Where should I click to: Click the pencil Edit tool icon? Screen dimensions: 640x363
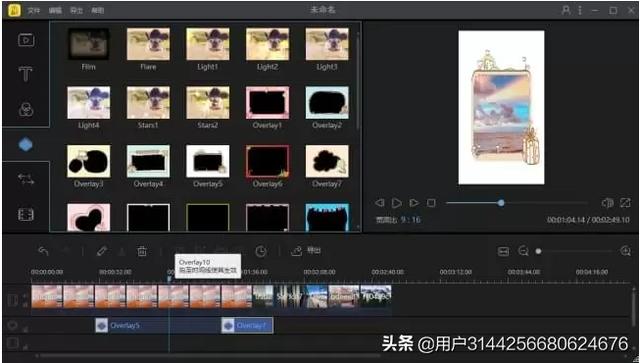[x=102, y=251]
